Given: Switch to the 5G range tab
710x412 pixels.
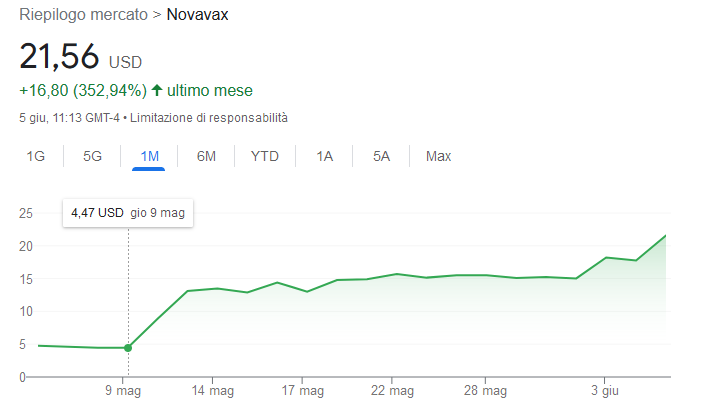Looking at the screenshot, I should [92, 157].
